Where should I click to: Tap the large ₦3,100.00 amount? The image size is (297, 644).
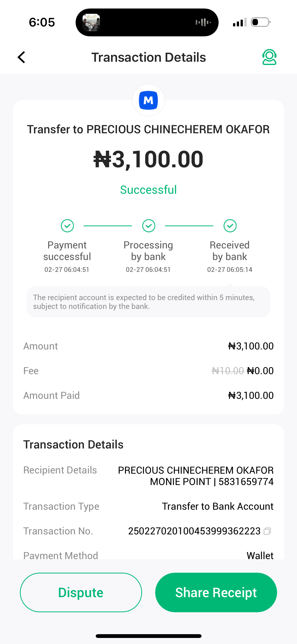[x=148, y=159]
